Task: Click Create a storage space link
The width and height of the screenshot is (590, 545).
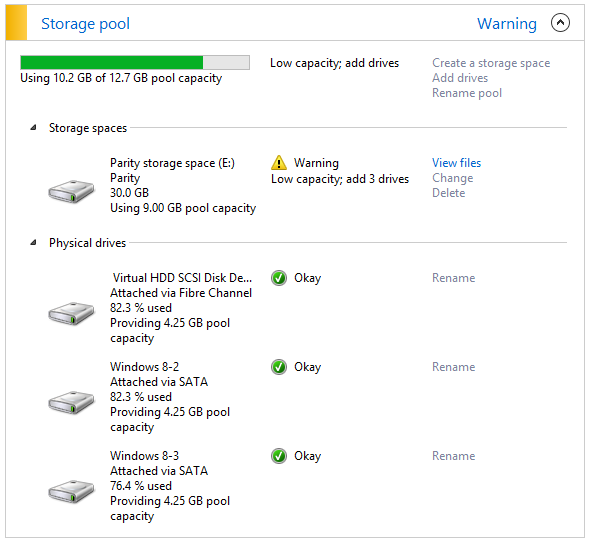Action: point(491,63)
